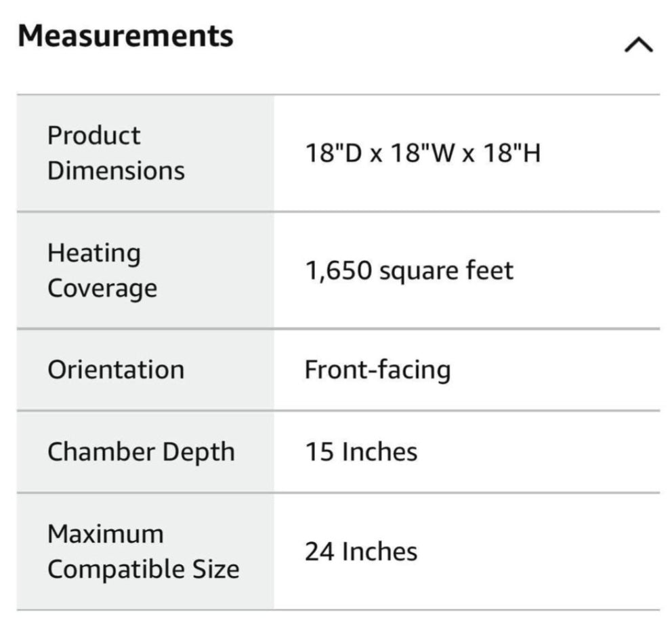
Task: Click the "square feet" unit text
Action: pyautogui.click(x=446, y=271)
